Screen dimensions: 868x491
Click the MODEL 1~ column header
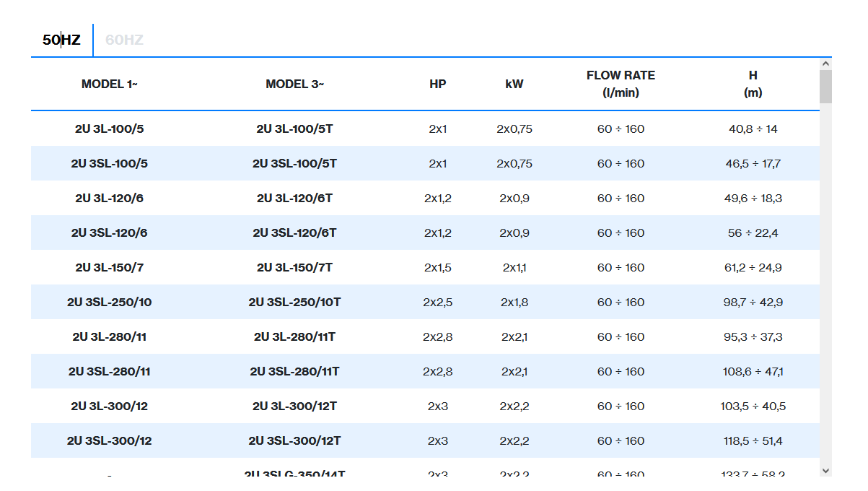coord(110,84)
